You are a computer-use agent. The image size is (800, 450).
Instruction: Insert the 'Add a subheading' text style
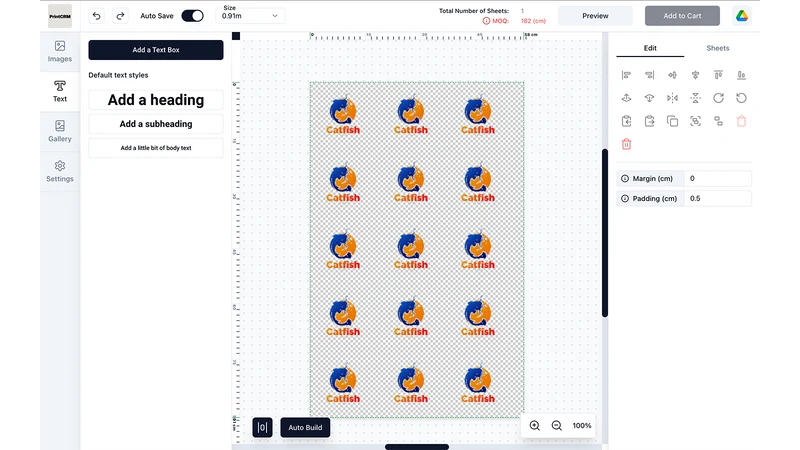pyautogui.click(x=156, y=124)
